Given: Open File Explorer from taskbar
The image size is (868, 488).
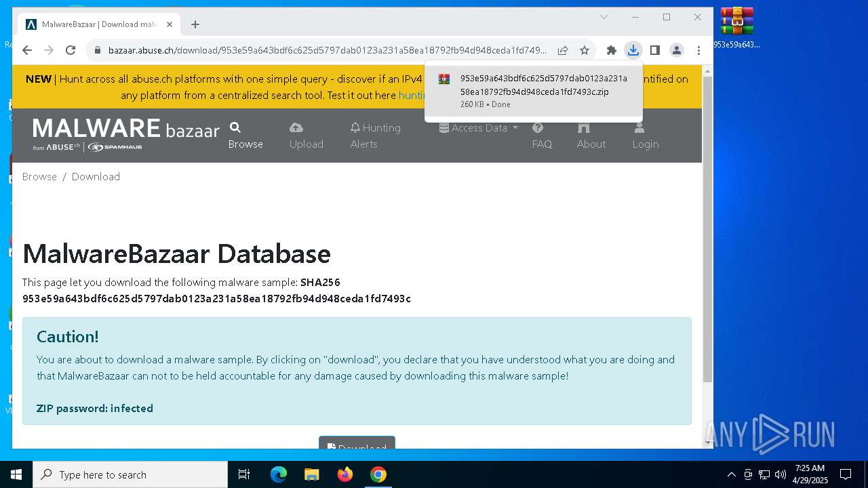Looking at the screenshot, I should click(312, 474).
